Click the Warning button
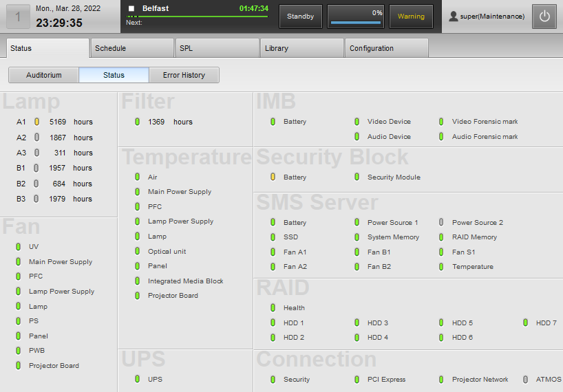This screenshot has width=563, height=392. click(x=411, y=17)
